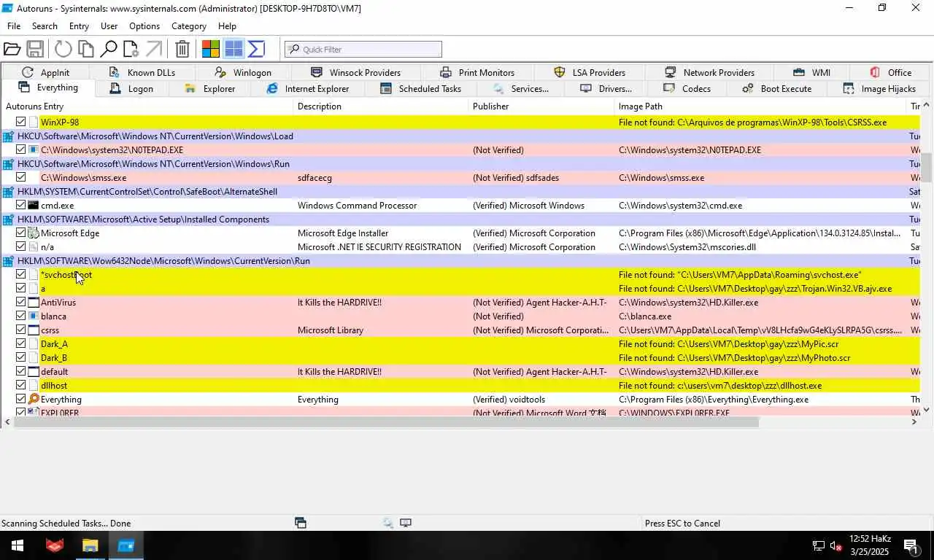
Task: Click registry icon beside HKCU Windows\Load key
Action: point(8,136)
